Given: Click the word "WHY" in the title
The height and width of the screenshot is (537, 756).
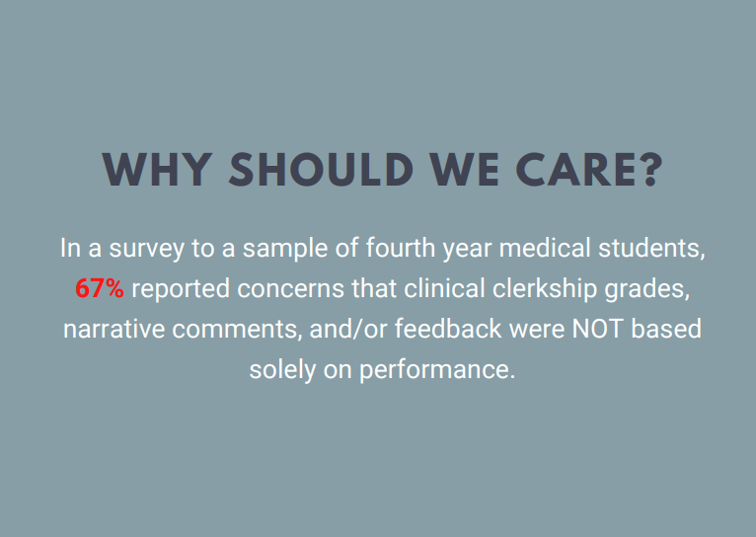Looking at the screenshot, I should 157,170.
